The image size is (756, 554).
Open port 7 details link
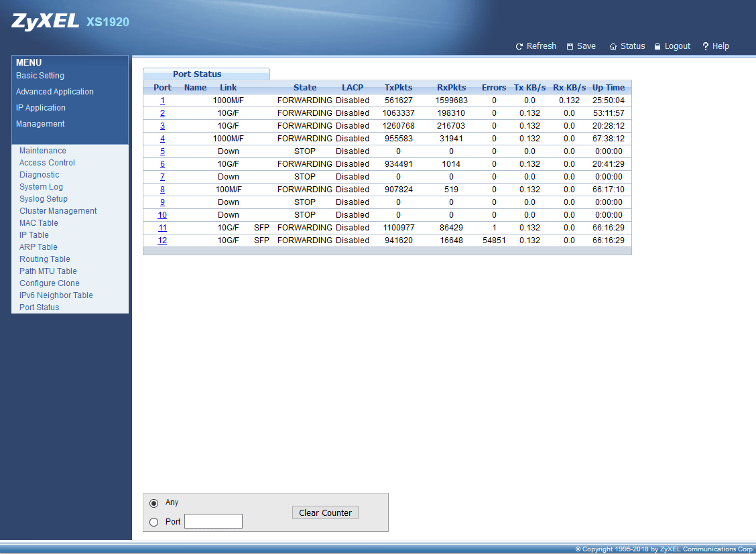(162, 177)
